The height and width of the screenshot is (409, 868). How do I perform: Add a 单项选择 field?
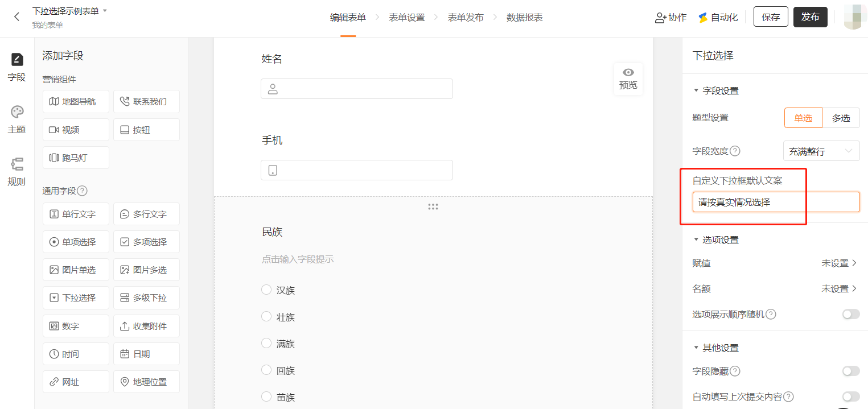[x=76, y=242]
